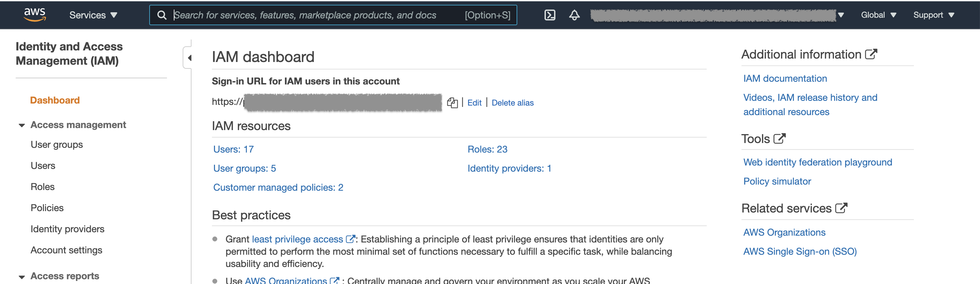Click Additional information external link icon

click(x=871, y=54)
